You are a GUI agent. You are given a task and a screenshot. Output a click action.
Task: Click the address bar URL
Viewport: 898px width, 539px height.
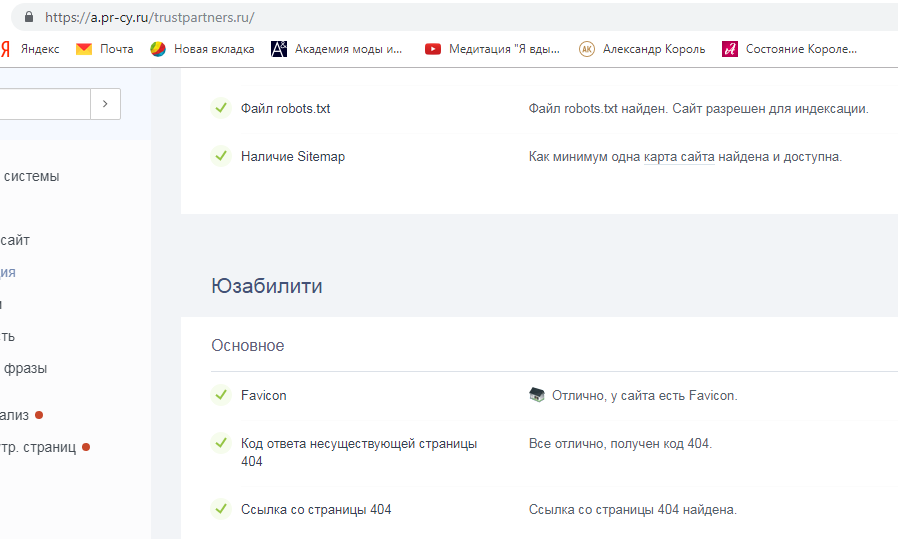tap(150, 17)
